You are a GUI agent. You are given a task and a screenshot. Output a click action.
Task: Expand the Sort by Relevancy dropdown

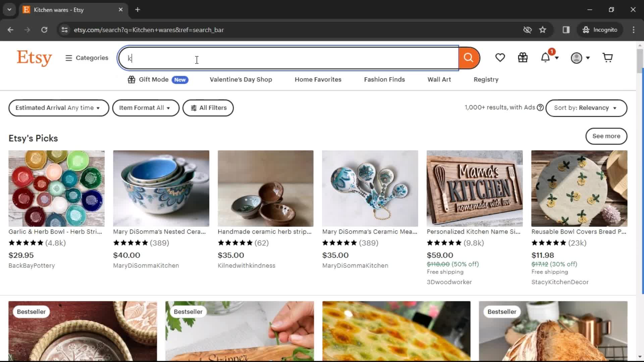[x=586, y=108]
